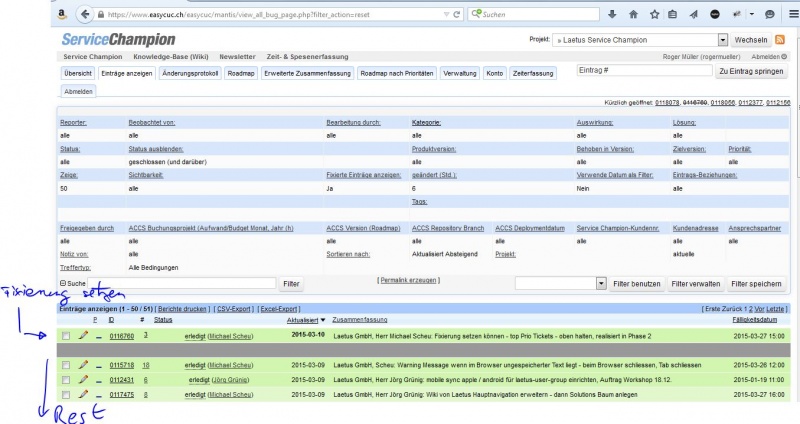This screenshot has height=424, width=800.
Task: Click the Excel-Export link
Action: click(279, 309)
